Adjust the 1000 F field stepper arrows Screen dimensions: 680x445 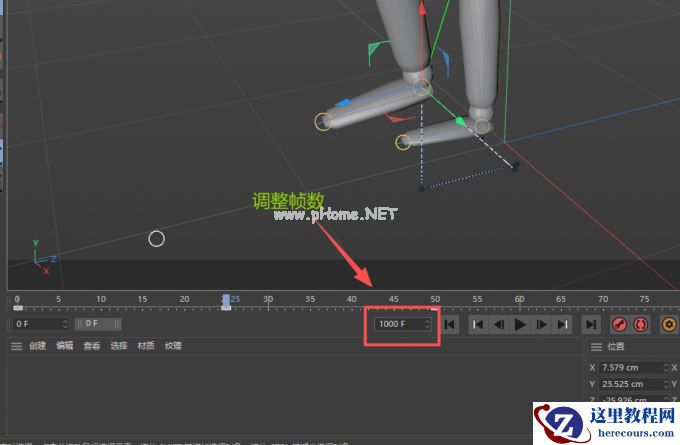(427, 324)
